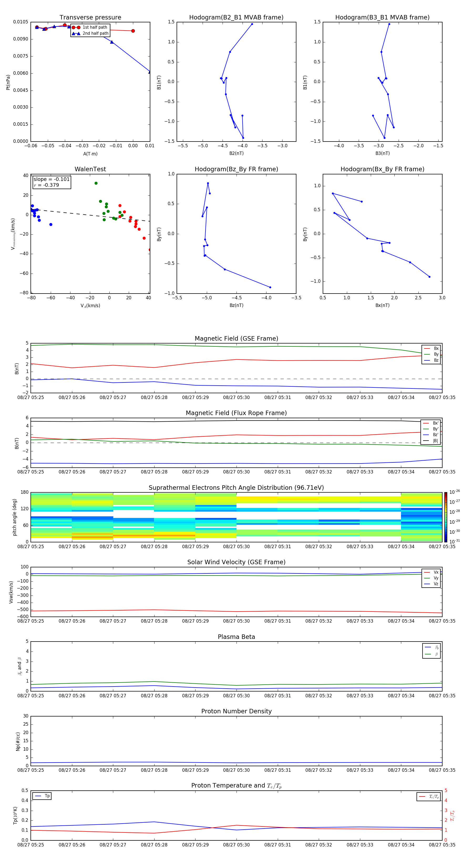Click the blue point near -60 in WalenTest
Image resolution: width=473 pixels, height=868 pixels.
coord(51,224)
